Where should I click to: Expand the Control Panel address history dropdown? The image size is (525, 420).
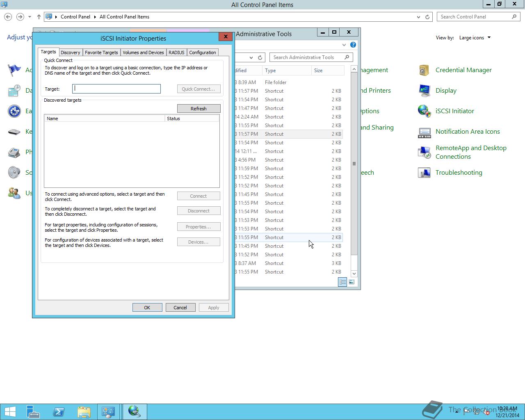tap(418, 17)
